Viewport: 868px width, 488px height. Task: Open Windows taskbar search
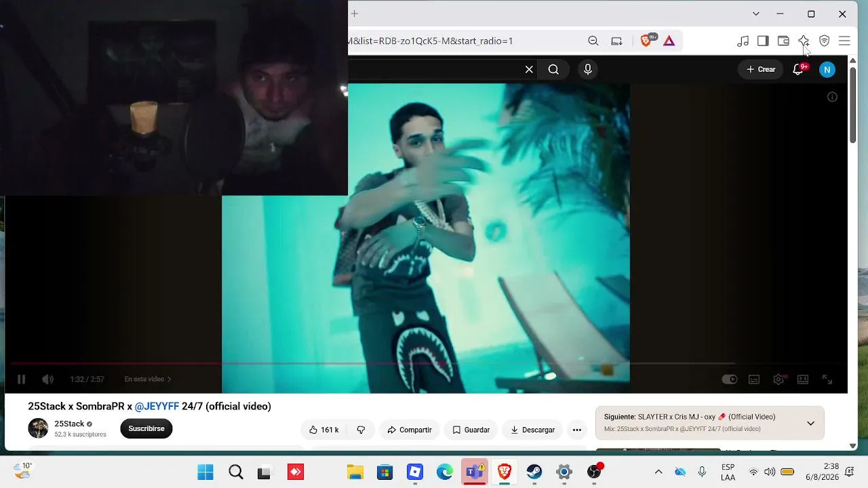pos(235,472)
